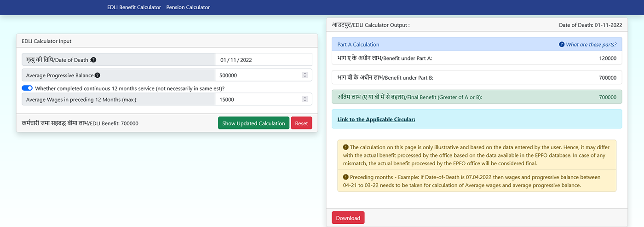Viewport: 644px width, 227px height.
Task: Click the help icon next to Date of Death
Action: click(93, 60)
